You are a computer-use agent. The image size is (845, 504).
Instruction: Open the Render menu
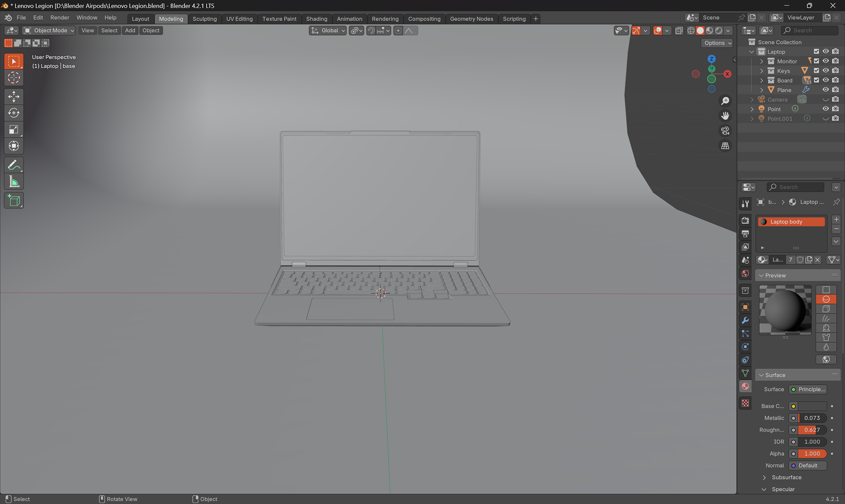pos(59,18)
